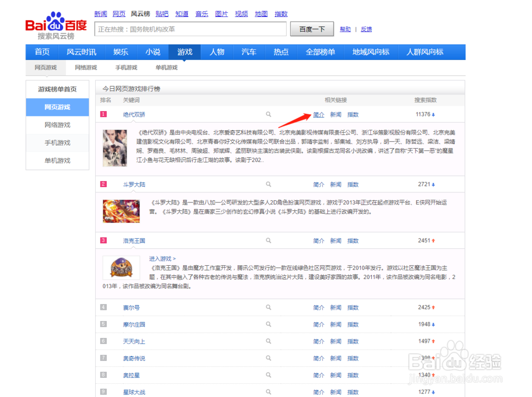Select 手机游戏 in left sidebar
The width and height of the screenshot is (532, 397).
tap(57, 143)
